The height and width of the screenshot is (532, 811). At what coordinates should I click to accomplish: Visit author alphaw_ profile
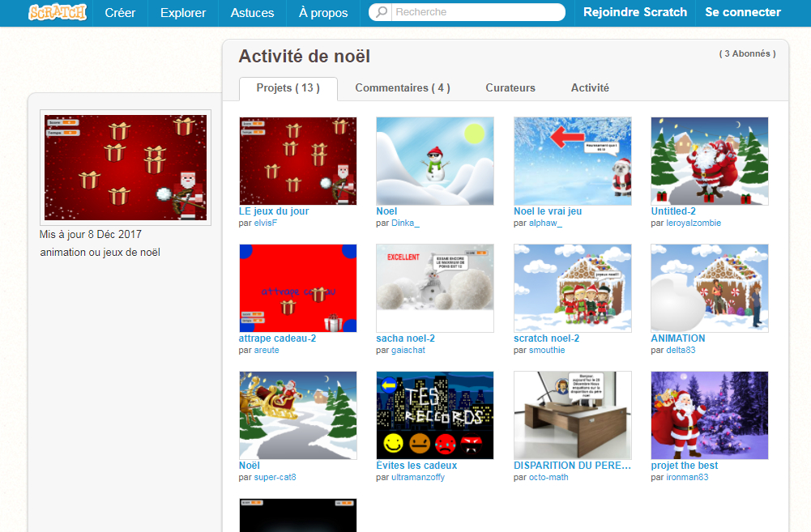[545, 223]
